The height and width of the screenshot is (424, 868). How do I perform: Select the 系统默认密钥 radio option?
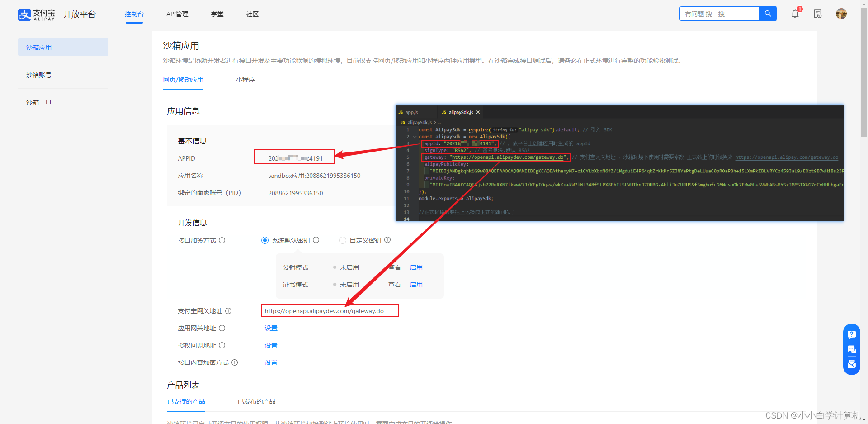[x=265, y=240]
